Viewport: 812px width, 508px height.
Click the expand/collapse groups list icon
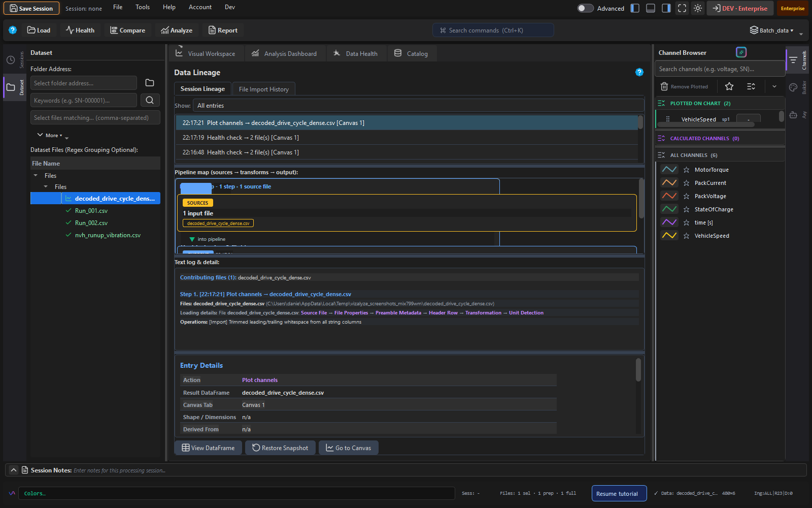[x=751, y=86]
